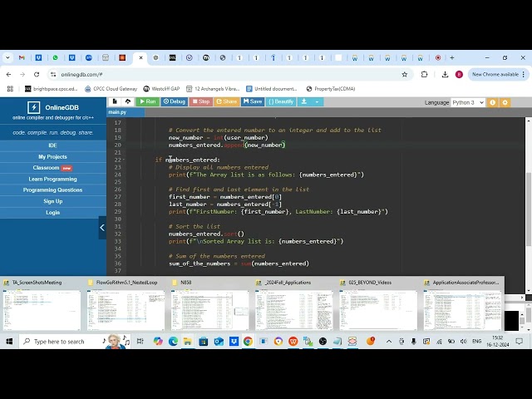
Task: Switch to the WhatsApp browser tab
Action: [56, 57]
